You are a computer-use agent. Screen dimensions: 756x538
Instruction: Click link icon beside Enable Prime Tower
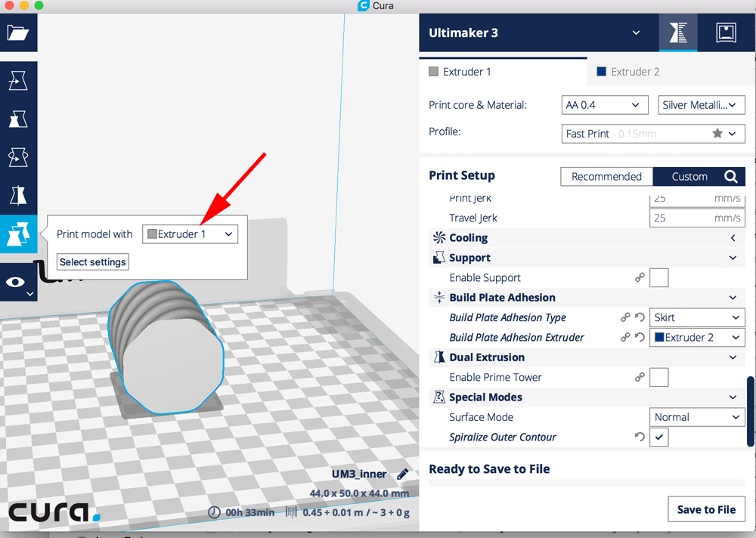[640, 377]
